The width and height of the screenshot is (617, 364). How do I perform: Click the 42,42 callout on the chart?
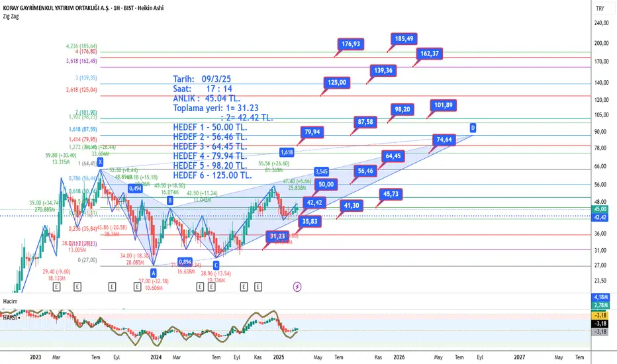[x=314, y=203]
